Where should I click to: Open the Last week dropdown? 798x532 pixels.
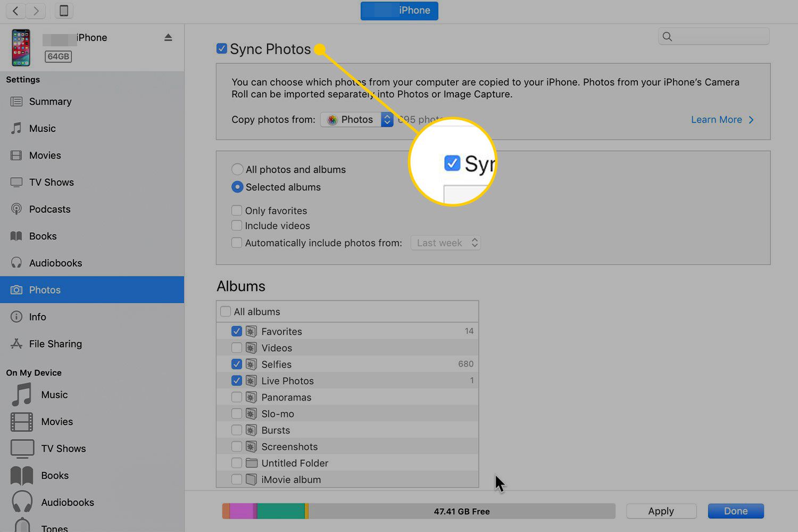(446, 243)
